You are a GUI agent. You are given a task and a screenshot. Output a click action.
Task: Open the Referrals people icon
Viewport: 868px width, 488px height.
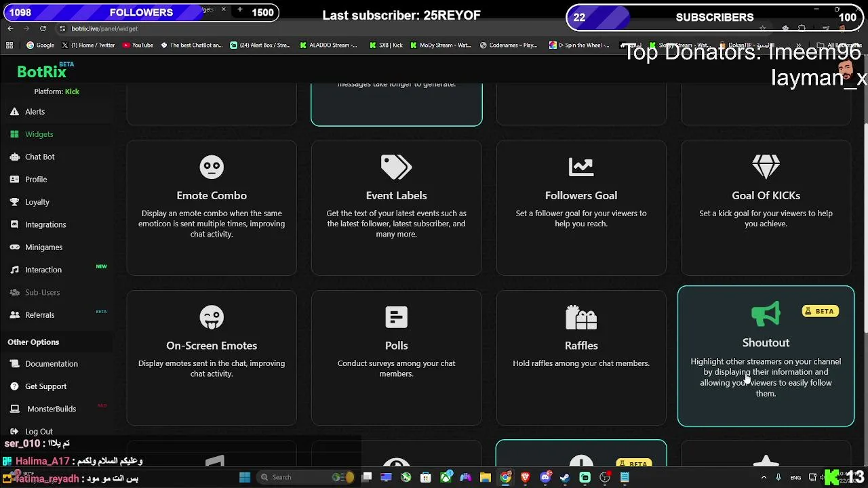[14, 315]
